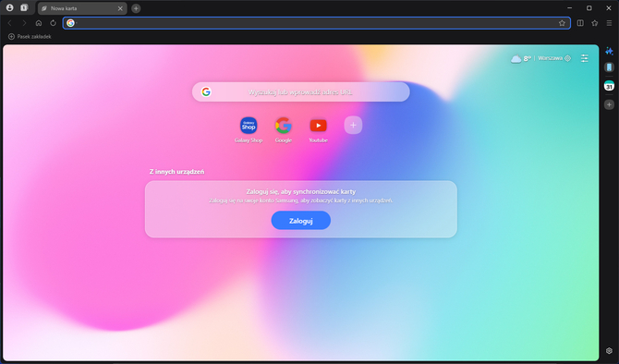The height and width of the screenshot is (364, 619).
Task: Open Youtube shortcut tile
Action: [318, 130]
